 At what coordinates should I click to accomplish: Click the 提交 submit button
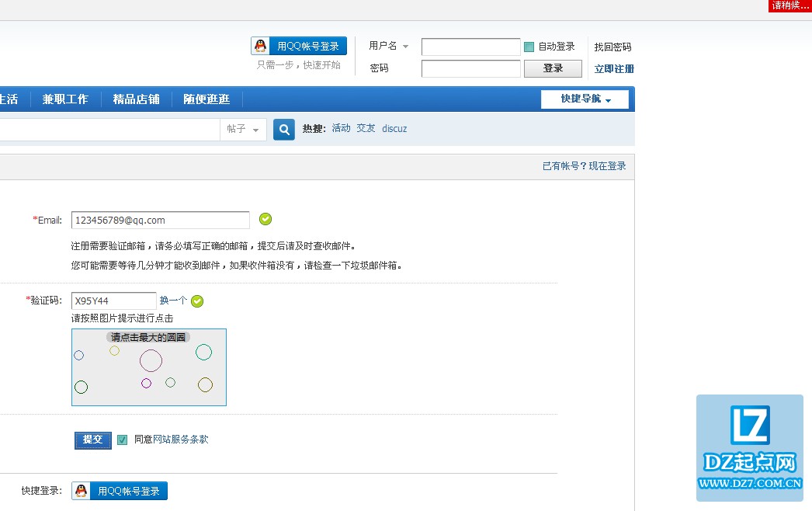[x=92, y=440]
